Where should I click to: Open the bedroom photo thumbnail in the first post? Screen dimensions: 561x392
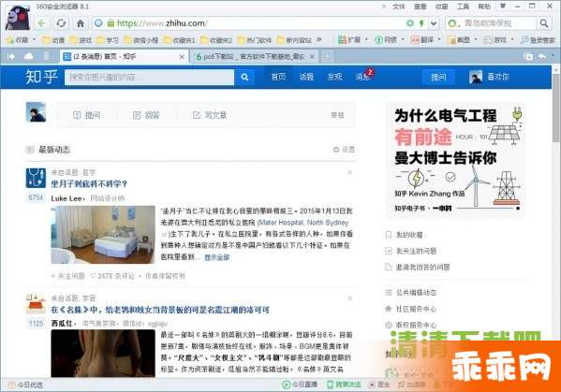(x=103, y=235)
